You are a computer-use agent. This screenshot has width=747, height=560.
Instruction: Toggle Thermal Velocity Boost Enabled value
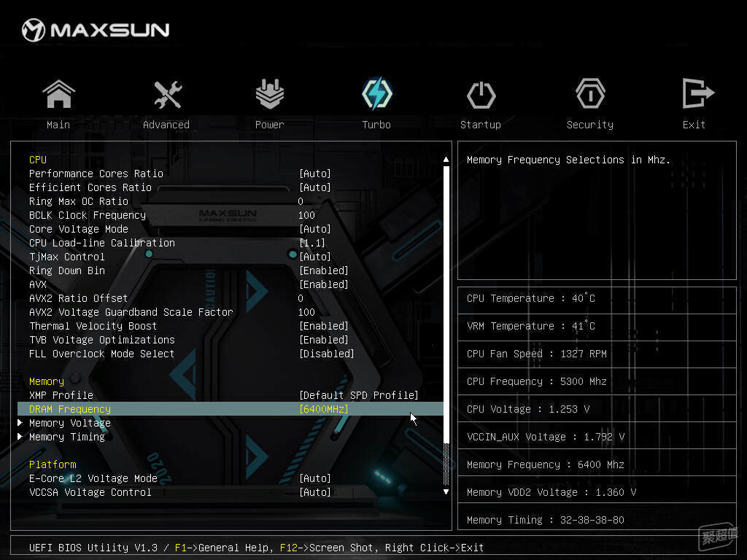click(x=323, y=326)
